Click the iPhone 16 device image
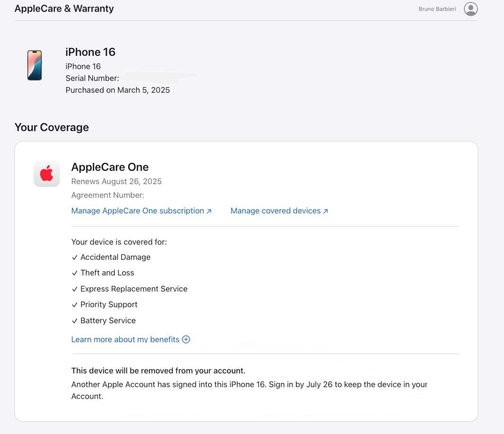This screenshot has height=434, width=504. tap(35, 65)
